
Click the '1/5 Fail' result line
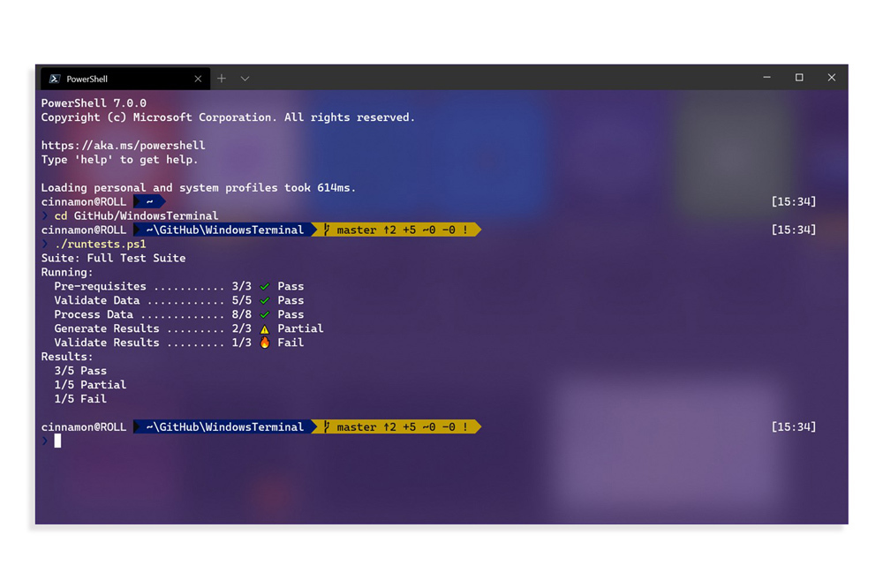point(80,399)
